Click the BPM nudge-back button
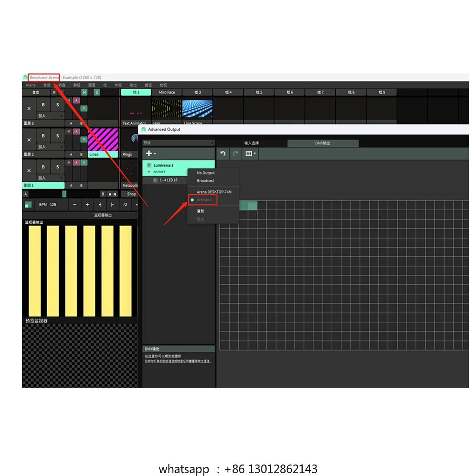 [x=100, y=205]
